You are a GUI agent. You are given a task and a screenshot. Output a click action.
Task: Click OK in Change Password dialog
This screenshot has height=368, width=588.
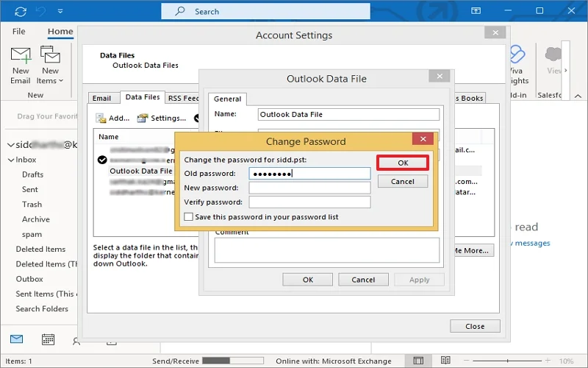pos(403,163)
